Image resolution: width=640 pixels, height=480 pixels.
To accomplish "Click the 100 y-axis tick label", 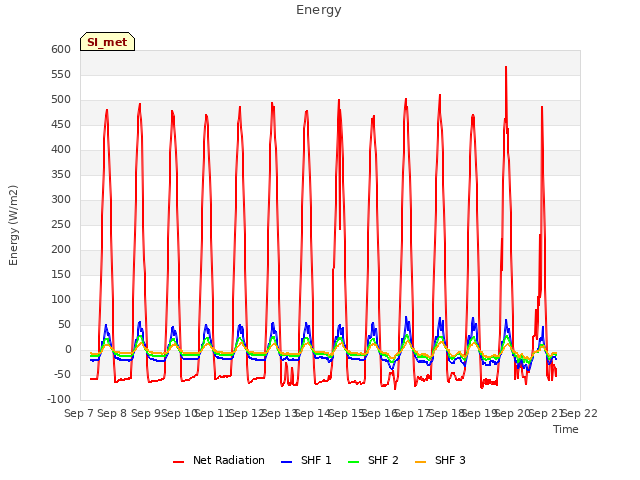I will (x=61, y=300).
